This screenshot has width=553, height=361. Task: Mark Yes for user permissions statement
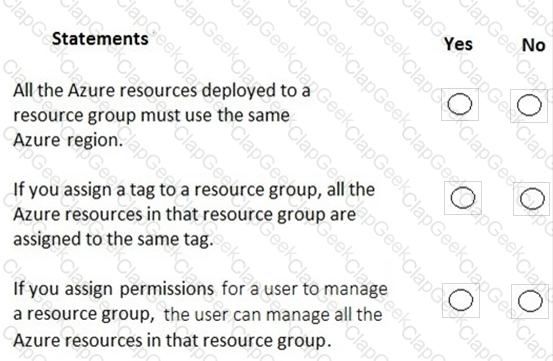[461, 300]
